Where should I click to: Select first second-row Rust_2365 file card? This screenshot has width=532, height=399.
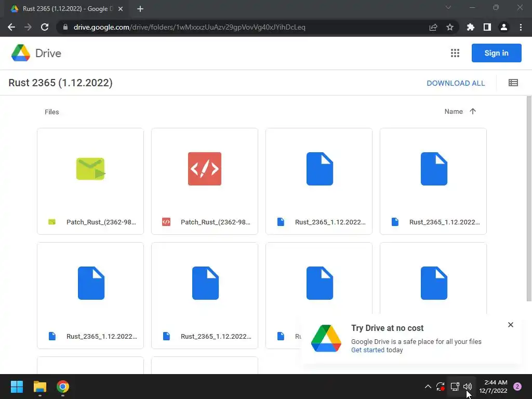pyautogui.click(x=90, y=296)
